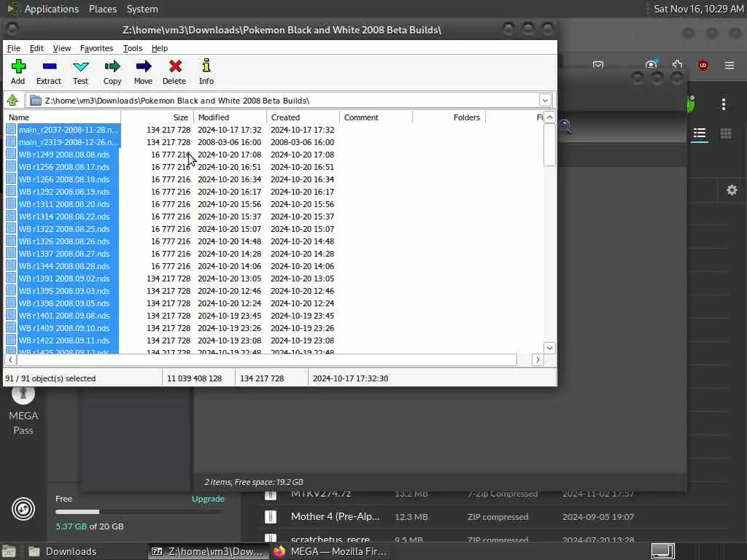This screenshot has height=560, width=747.
Task: Sort file list by Created column
Action: [303, 117]
